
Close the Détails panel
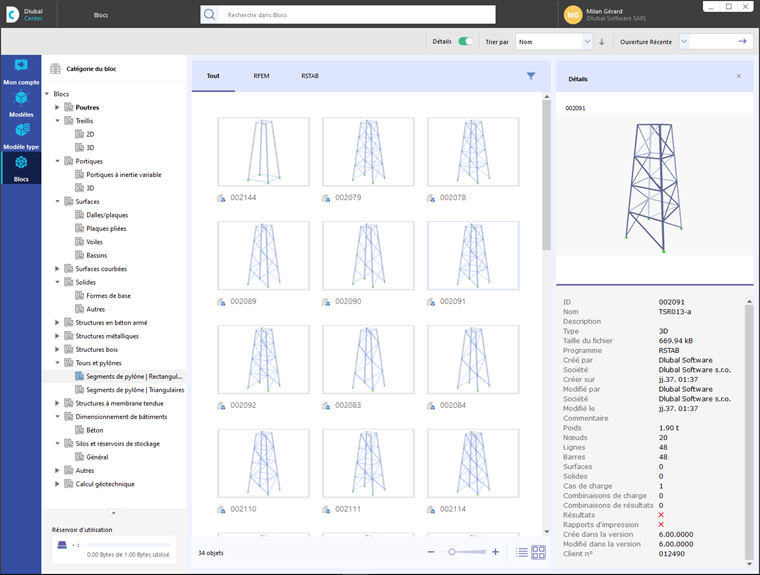pos(739,76)
